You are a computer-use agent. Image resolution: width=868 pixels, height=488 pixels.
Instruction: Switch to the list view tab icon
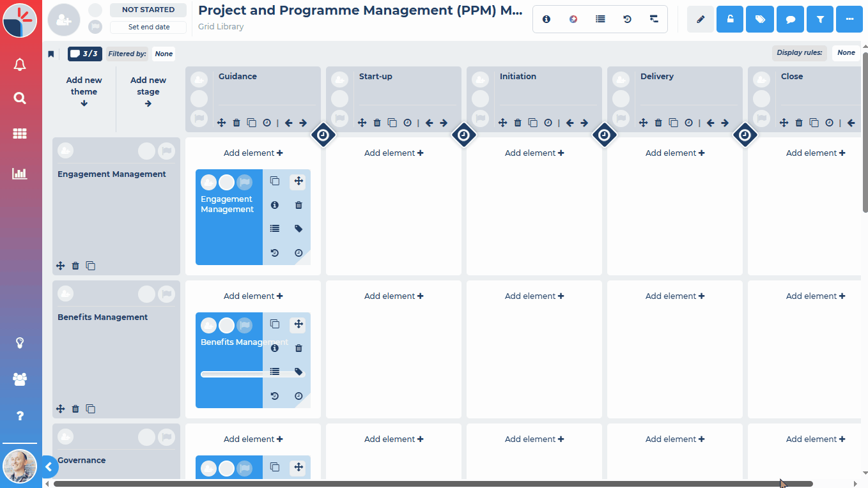coord(600,19)
